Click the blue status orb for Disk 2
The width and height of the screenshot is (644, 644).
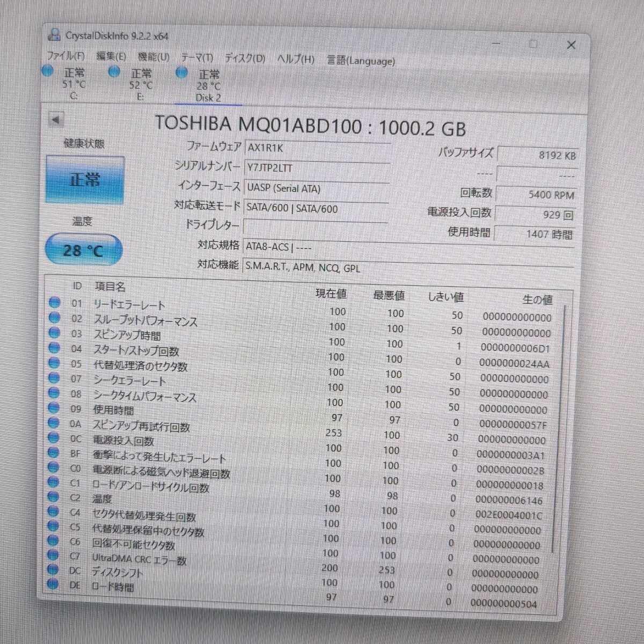point(181,72)
